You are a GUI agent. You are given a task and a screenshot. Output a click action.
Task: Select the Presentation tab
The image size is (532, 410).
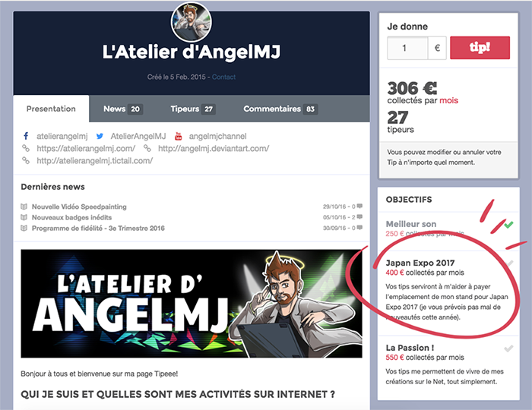click(51, 109)
